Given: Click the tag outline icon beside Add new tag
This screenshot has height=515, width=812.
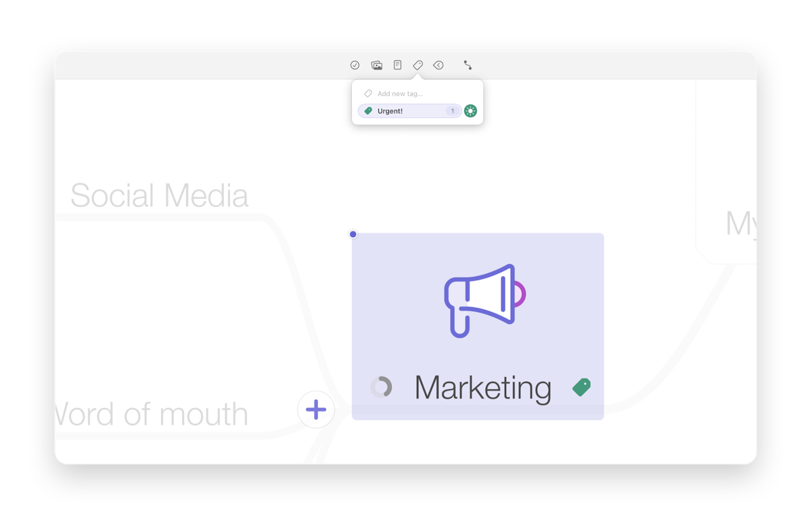Looking at the screenshot, I should 367,93.
